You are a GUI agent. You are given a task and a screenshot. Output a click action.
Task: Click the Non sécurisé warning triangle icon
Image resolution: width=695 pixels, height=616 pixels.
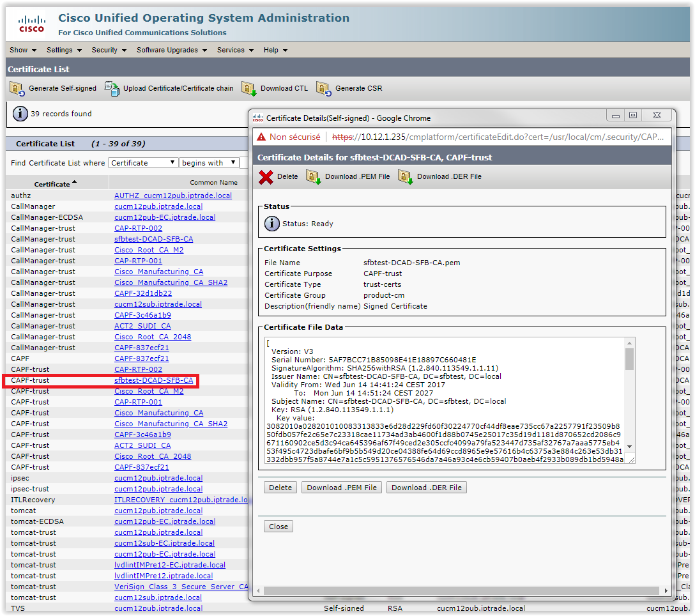pos(261,137)
